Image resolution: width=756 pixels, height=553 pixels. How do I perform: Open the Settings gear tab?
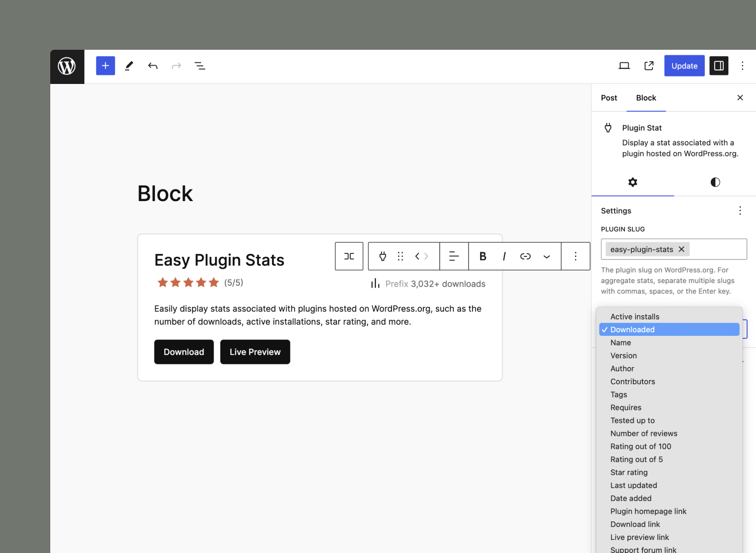pyautogui.click(x=633, y=182)
